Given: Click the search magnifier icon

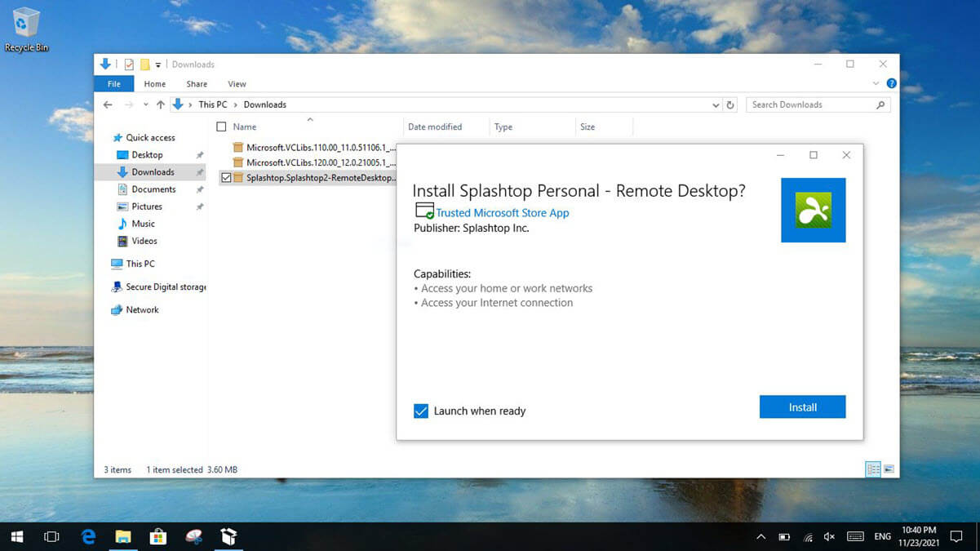Looking at the screenshot, I should pos(880,104).
